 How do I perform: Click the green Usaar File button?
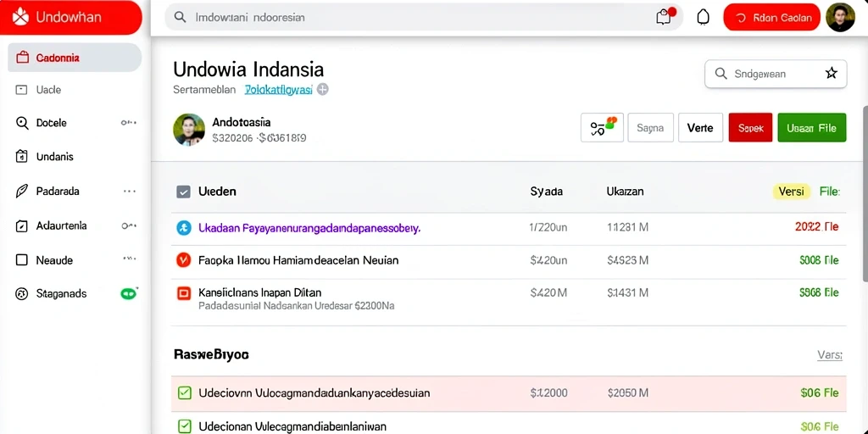click(x=811, y=128)
